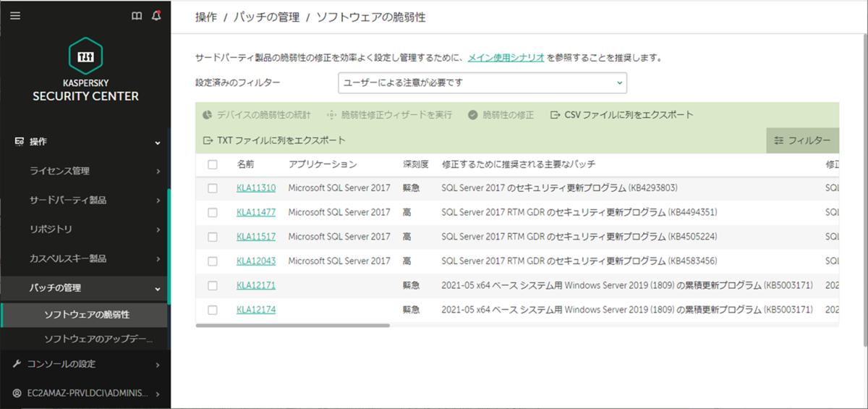Image resolution: width=868 pixels, height=409 pixels.
Task: Expand サードパーティ製品 submenu
Action: point(158,201)
